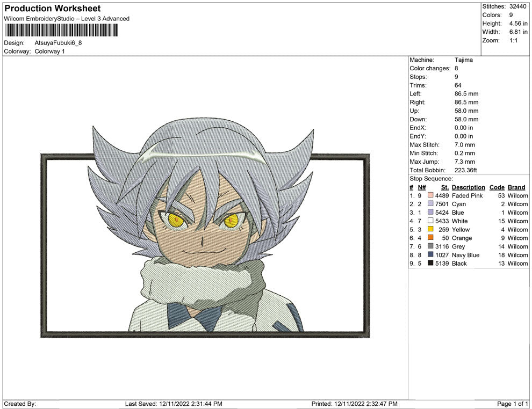Click the Zoom value '1:1'
The height and width of the screenshot is (409, 532).
point(513,40)
